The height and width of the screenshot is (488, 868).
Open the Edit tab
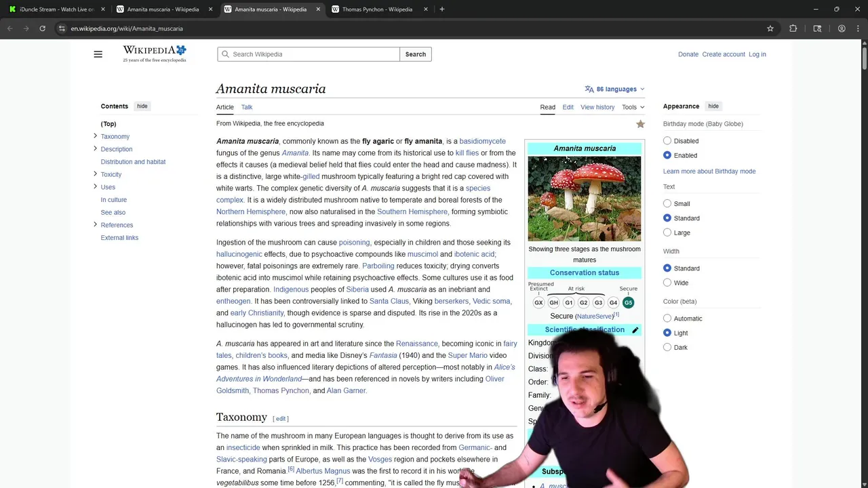pos(568,107)
